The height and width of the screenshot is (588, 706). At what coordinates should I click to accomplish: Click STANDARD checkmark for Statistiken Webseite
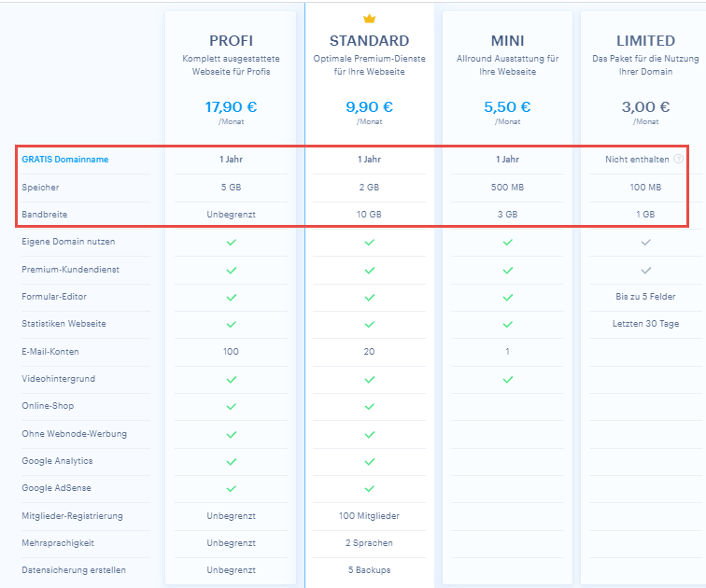point(369,325)
